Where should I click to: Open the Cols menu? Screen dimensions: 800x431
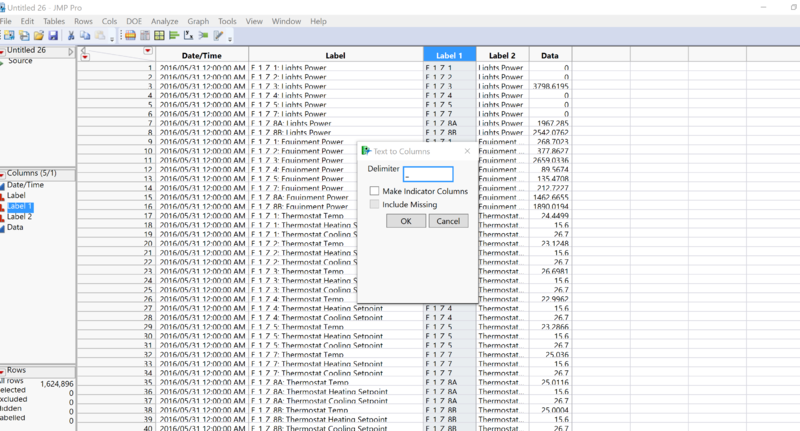click(109, 21)
